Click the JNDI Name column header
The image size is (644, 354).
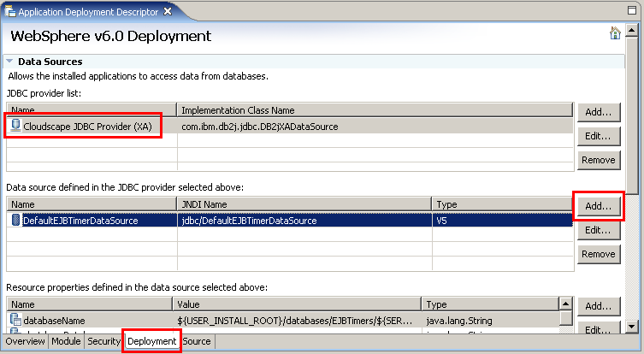click(x=304, y=204)
